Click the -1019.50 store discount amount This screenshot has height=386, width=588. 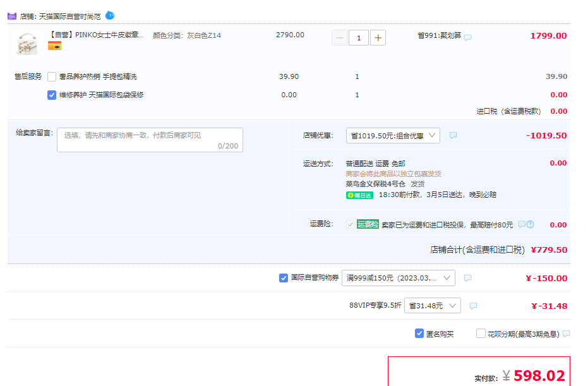(546, 136)
